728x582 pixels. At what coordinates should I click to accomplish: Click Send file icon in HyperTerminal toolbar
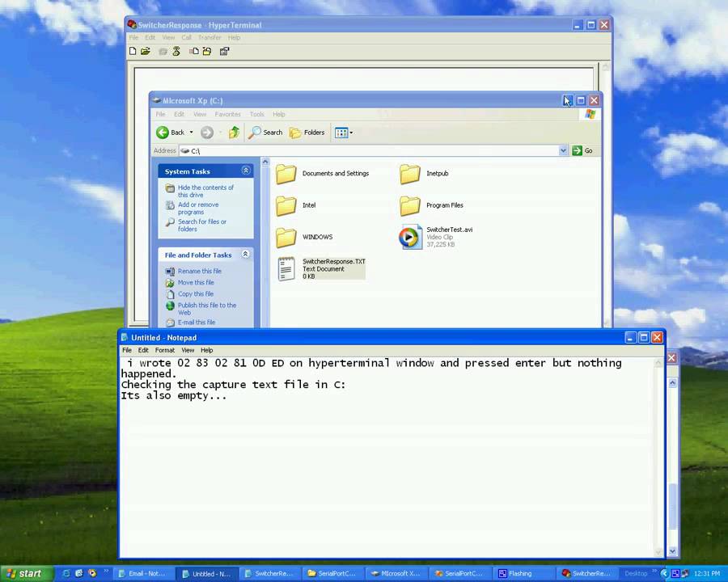coord(194,51)
